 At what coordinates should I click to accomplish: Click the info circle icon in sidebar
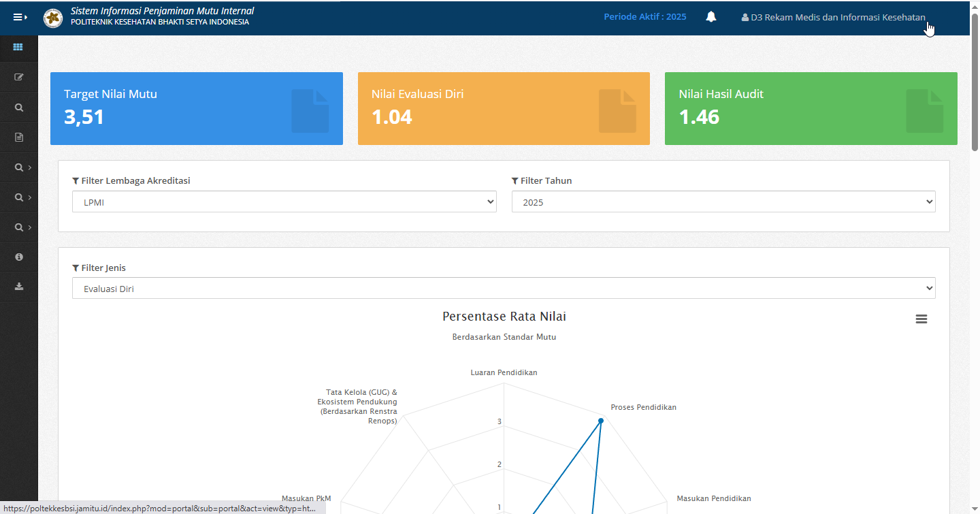pos(18,257)
